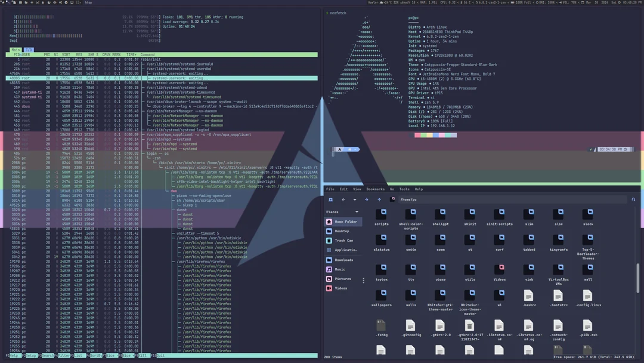The image size is (644, 363).
Task: Open the Downloads folder in the sidebar
Action: click(x=344, y=260)
